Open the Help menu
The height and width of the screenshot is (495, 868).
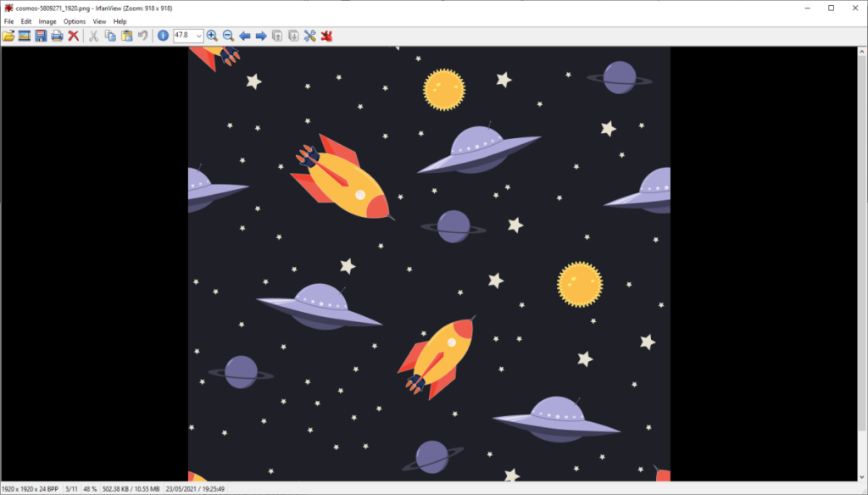coord(120,21)
